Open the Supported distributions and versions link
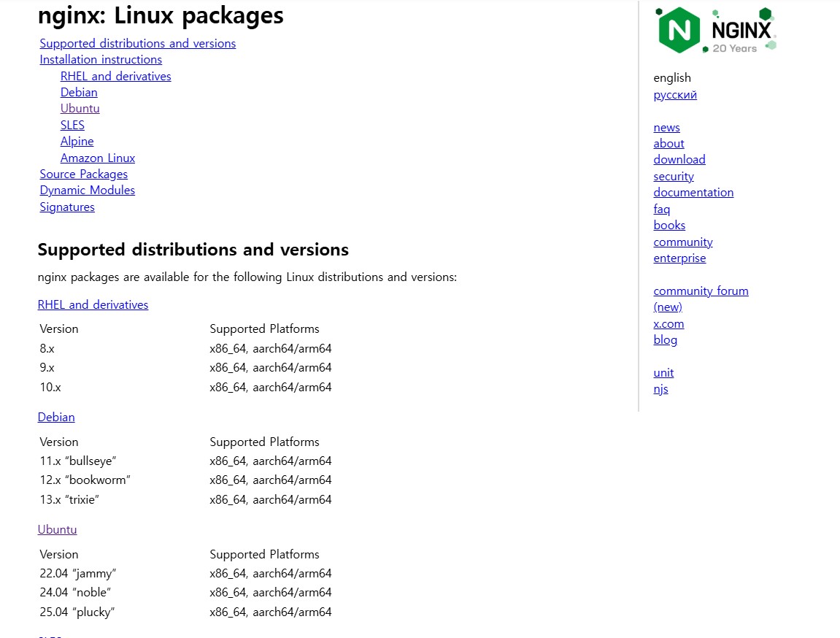840x638 pixels. tap(138, 43)
